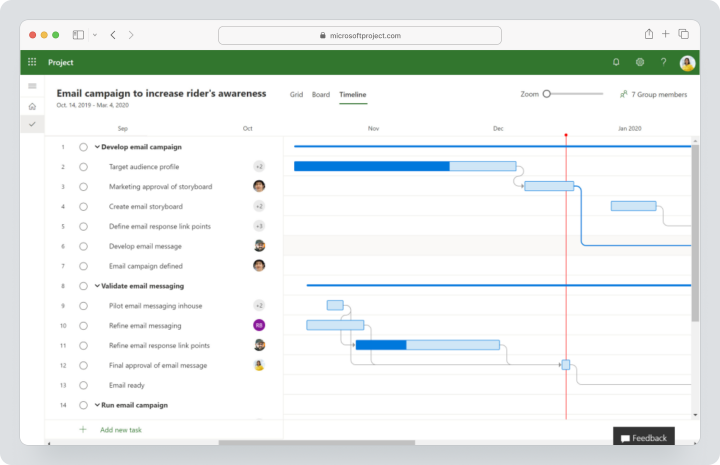Collapse the Run email campaign group
Viewport: 720px width, 465px height.
pos(97,405)
